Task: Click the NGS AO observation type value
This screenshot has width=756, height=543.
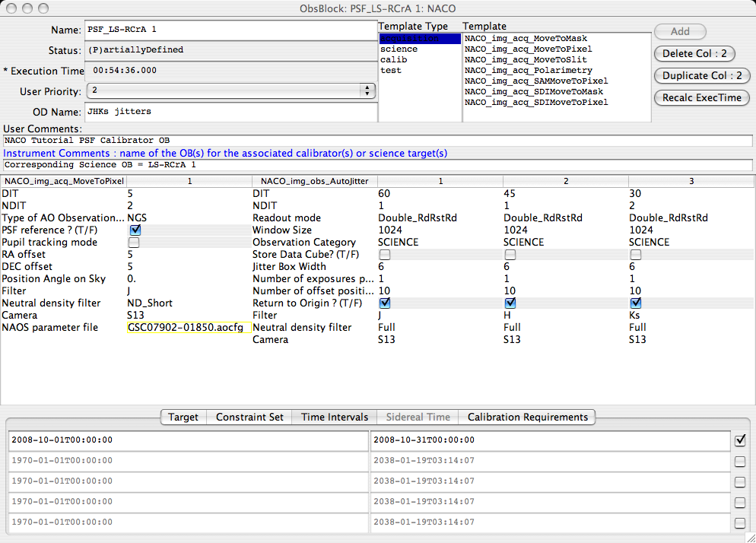Action: [x=189, y=218]
